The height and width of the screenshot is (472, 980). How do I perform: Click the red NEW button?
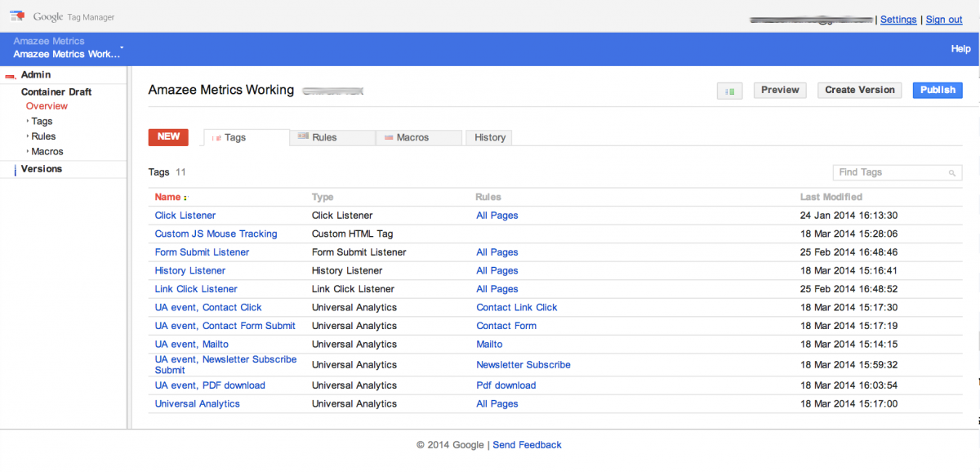point(168,137)
